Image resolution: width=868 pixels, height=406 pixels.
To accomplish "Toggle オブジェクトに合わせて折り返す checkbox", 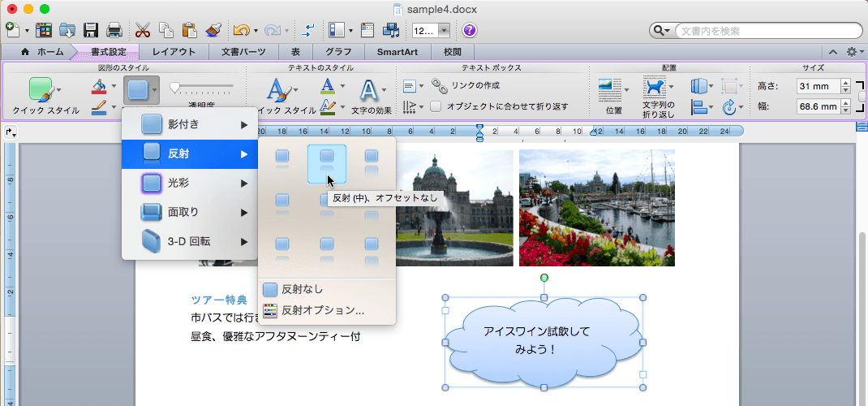I will click(x=436, y=106).
